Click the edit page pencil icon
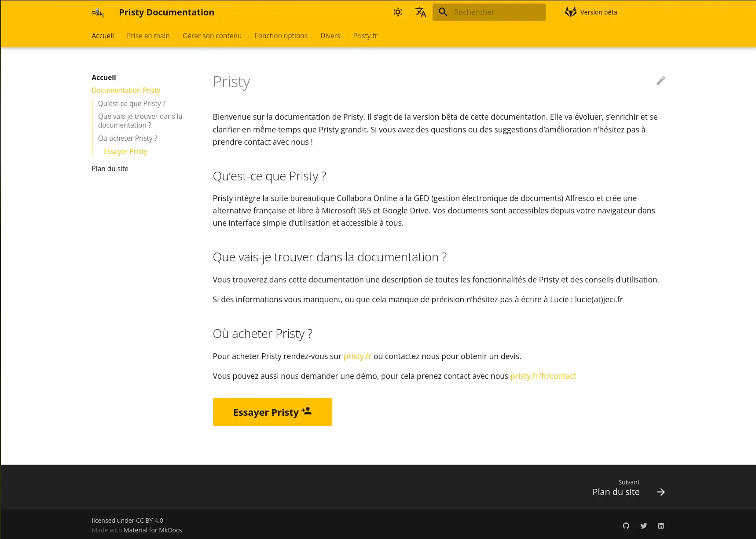The width and height of the screenshot is (756, 539). pos(661,81)
